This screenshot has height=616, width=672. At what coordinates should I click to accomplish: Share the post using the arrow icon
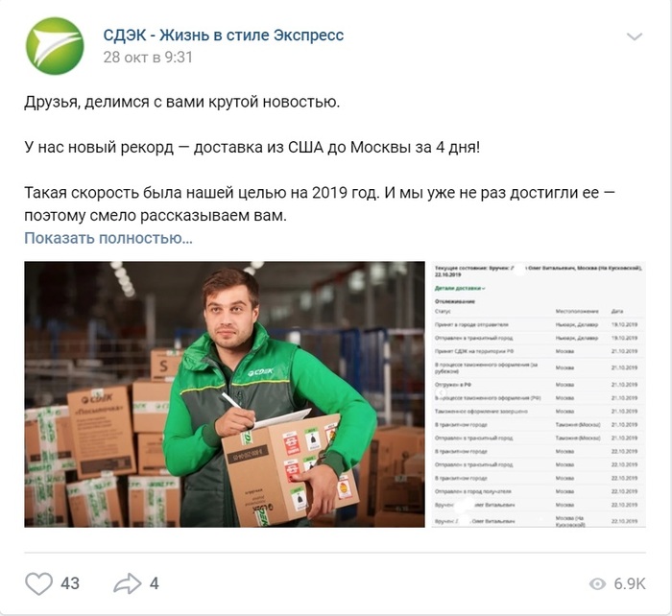click(x=128, y=583)
